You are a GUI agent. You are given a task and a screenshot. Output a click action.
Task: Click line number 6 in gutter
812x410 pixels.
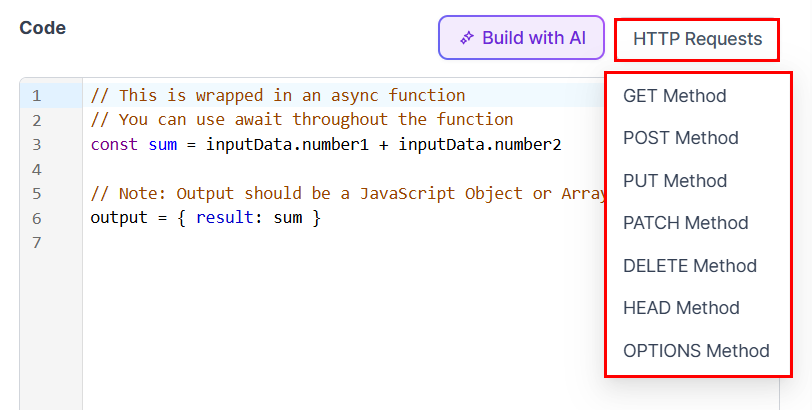coord(36,218)
